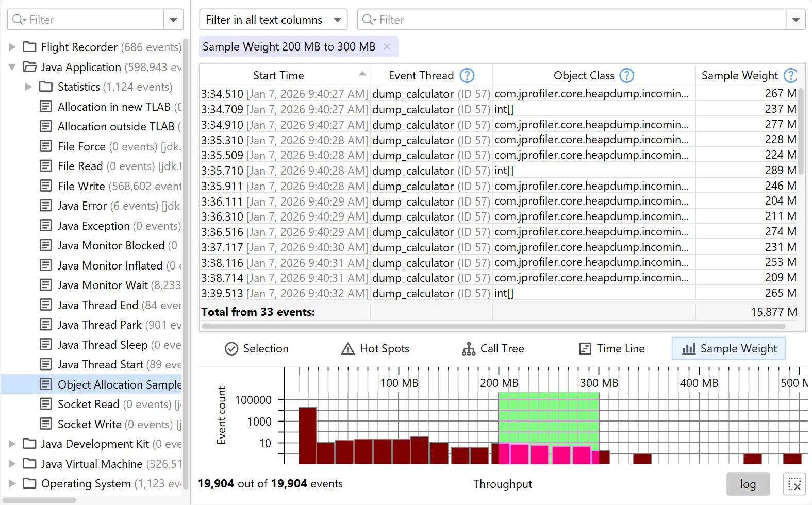
Task: Select Socket Write event type
Action: coord(110,424)
